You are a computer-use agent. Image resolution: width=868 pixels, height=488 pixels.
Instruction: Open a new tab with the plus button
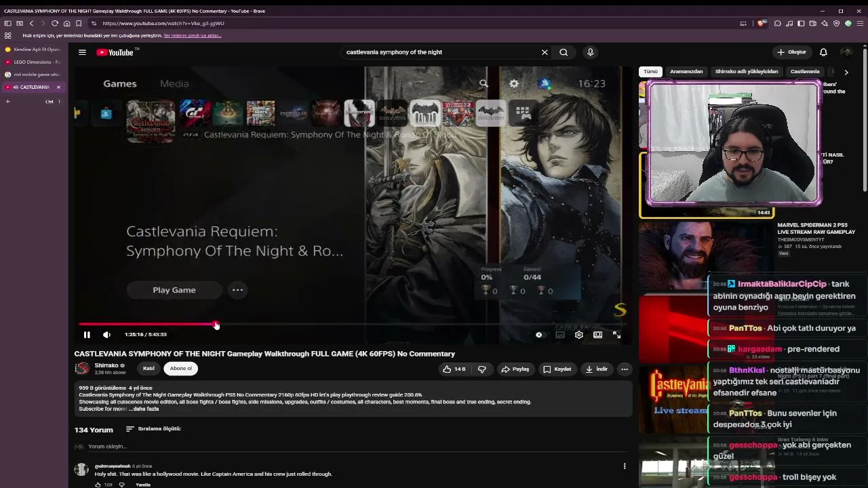point(7,102)
